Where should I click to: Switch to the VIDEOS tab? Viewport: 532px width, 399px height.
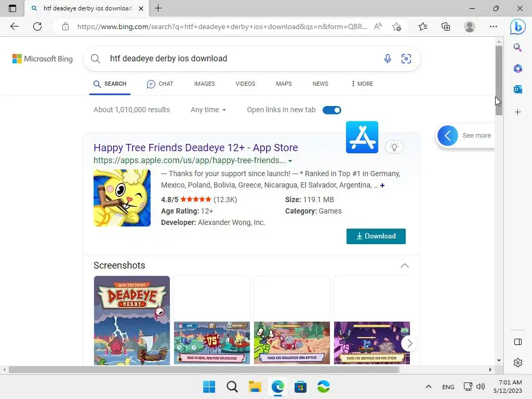tap(245, 84)
